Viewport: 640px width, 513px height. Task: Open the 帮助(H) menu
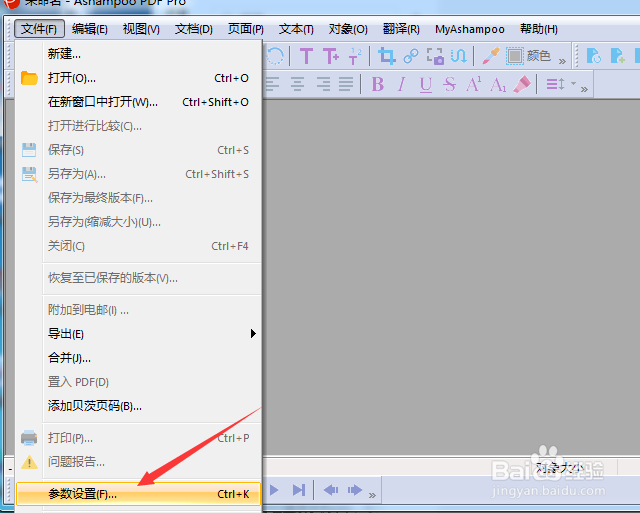click(x=539, y=29)
